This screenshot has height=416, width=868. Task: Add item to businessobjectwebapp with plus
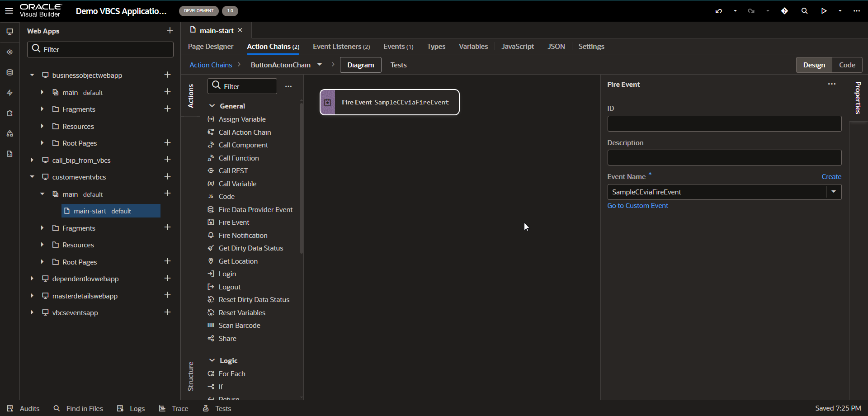point(167,75)
